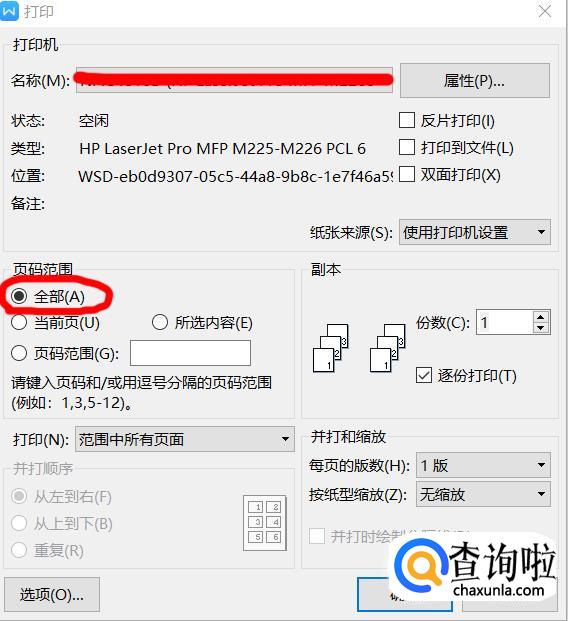This screenshot has width=568, height=621.
Task: Click the second page stack icon
Action: tap(388, 348)
